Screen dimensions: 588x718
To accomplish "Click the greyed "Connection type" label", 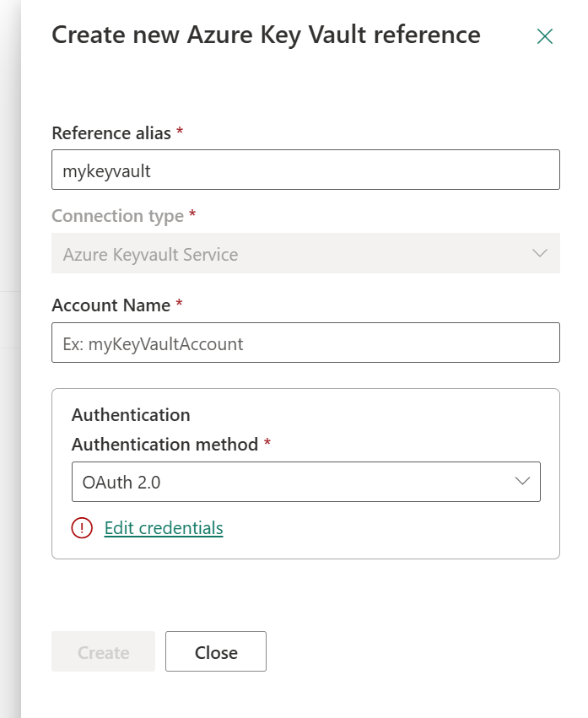I will pos(118,216).
